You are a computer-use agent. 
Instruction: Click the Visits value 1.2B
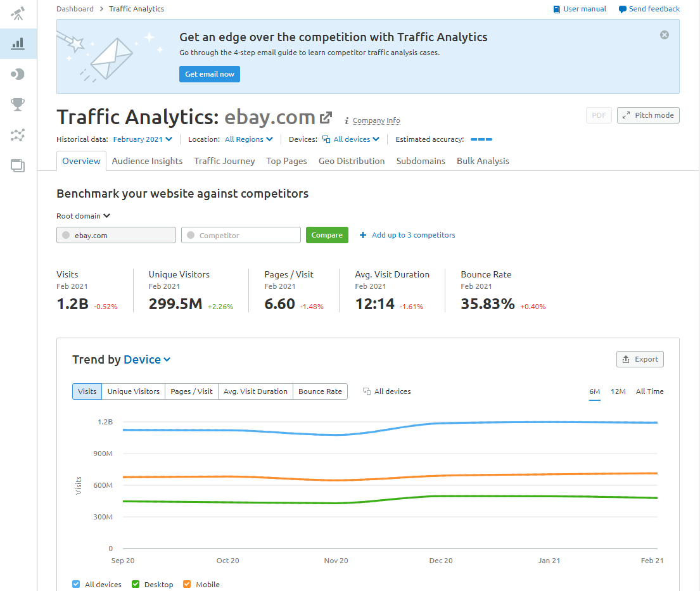coord(72,304)
